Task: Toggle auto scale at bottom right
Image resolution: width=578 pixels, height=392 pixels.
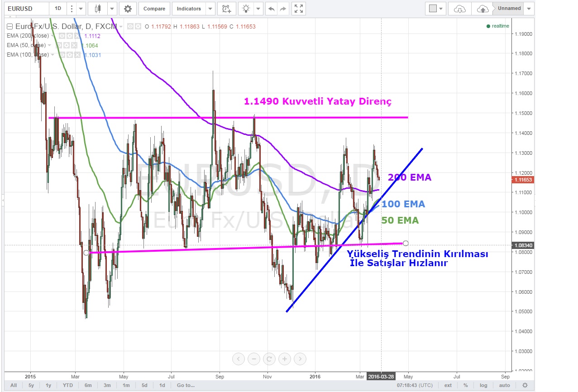Action: click(x=504, y=385)
